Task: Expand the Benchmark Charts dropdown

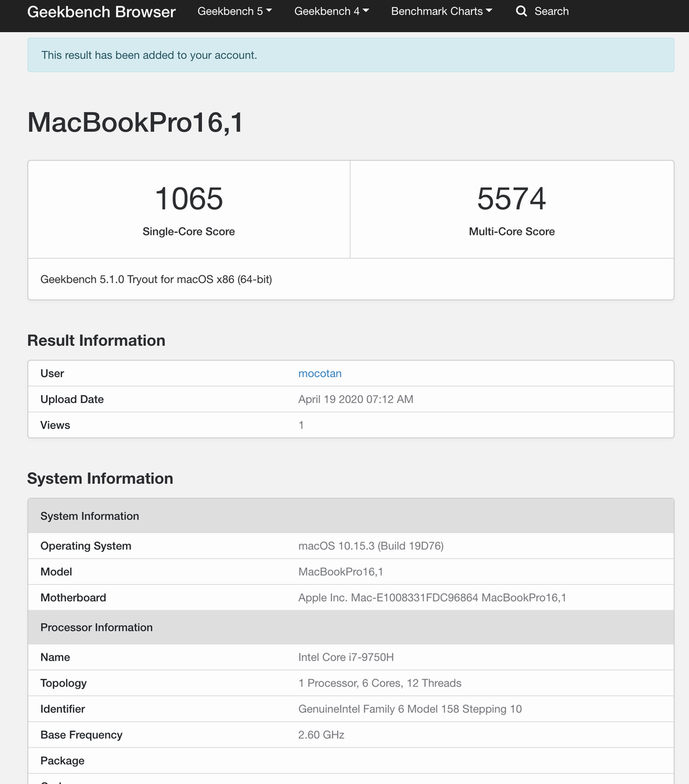Action: pyautogui.click(x=442, y=11)
